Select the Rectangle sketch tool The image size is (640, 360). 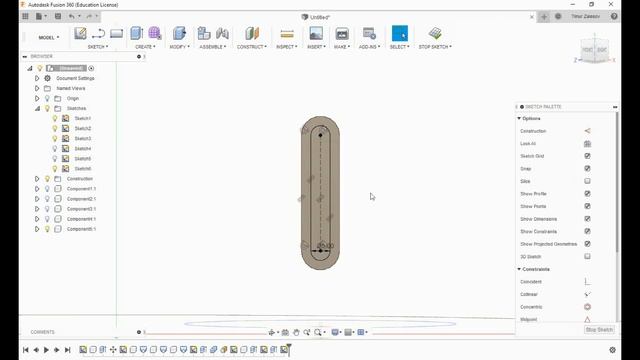[x=116, y=33]
